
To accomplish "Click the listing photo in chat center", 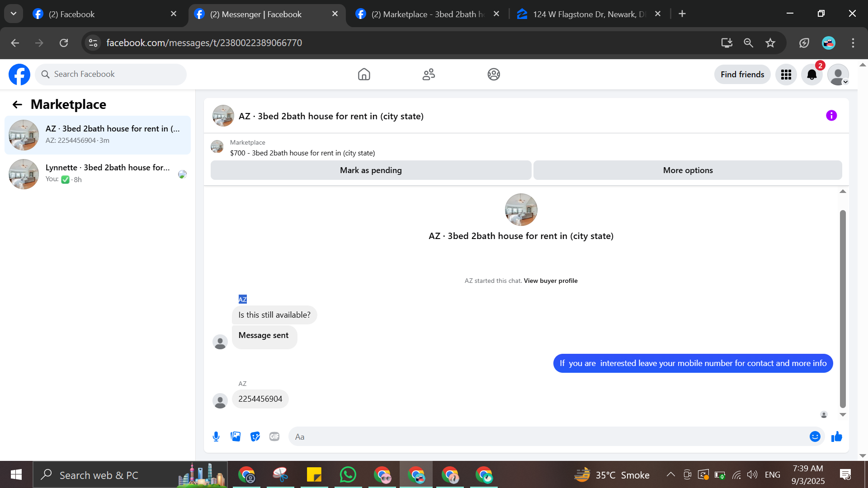I will click(521, 210).
